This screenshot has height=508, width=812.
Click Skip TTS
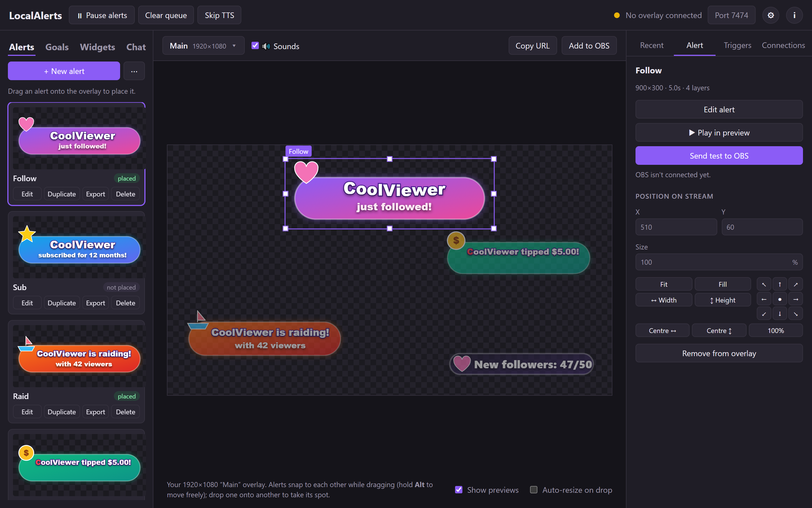(x=219, y=15)
